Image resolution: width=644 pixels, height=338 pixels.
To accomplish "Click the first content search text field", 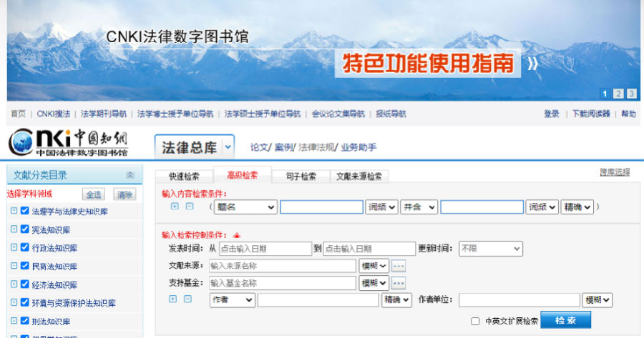I will coord(321,207).
